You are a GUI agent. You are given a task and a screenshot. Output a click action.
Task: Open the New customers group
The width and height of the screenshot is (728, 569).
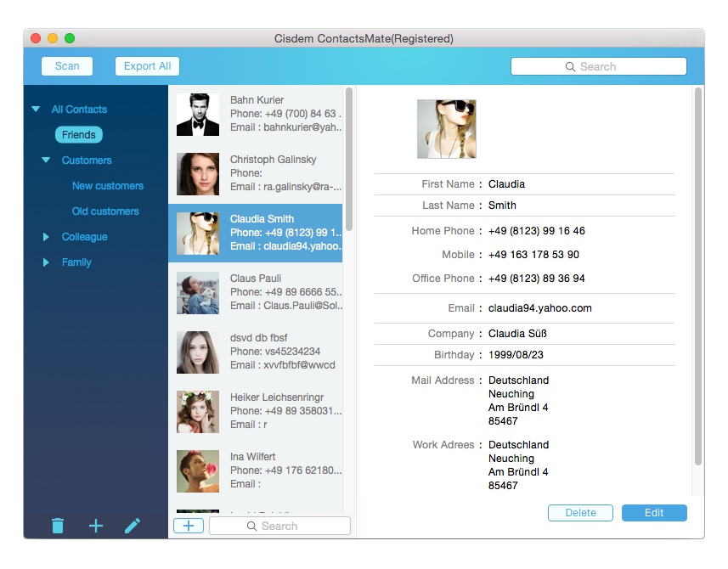click(x=108, y=186)
